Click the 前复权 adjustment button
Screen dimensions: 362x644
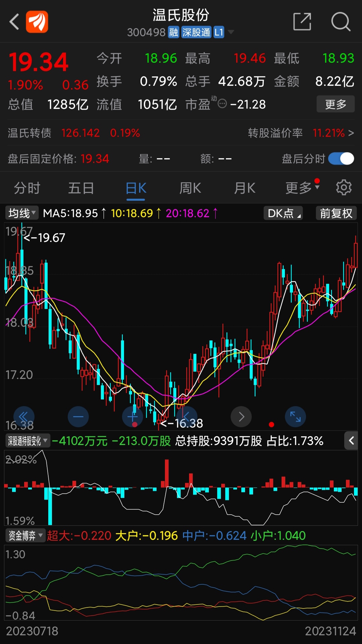pos(336,213)
